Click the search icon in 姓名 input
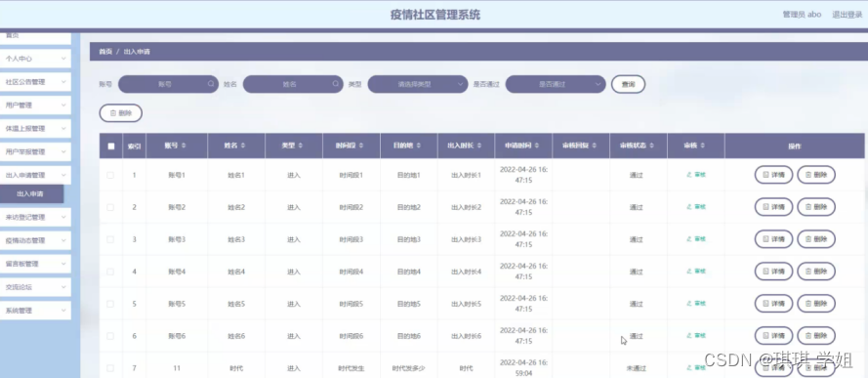 pos(336,84)
